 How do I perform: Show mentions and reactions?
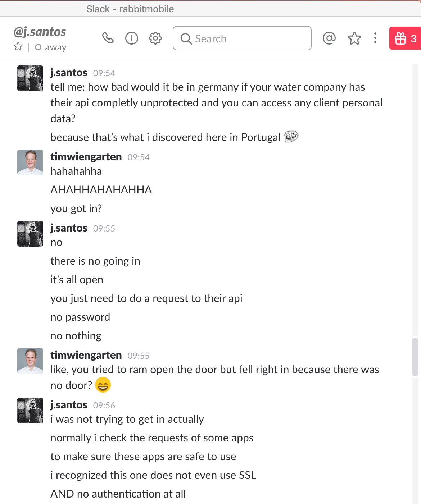tap(329, 38)
